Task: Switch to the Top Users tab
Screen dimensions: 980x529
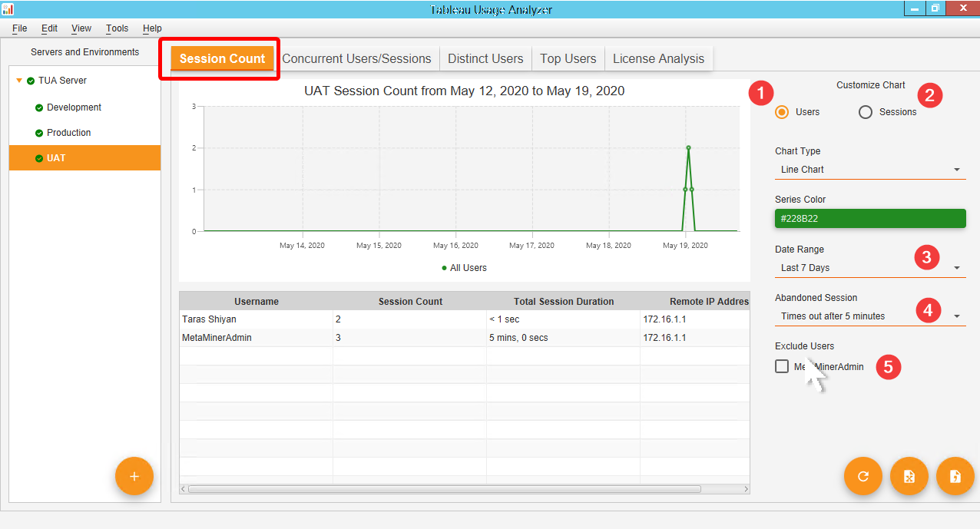Action: click(x=568, y=58)
